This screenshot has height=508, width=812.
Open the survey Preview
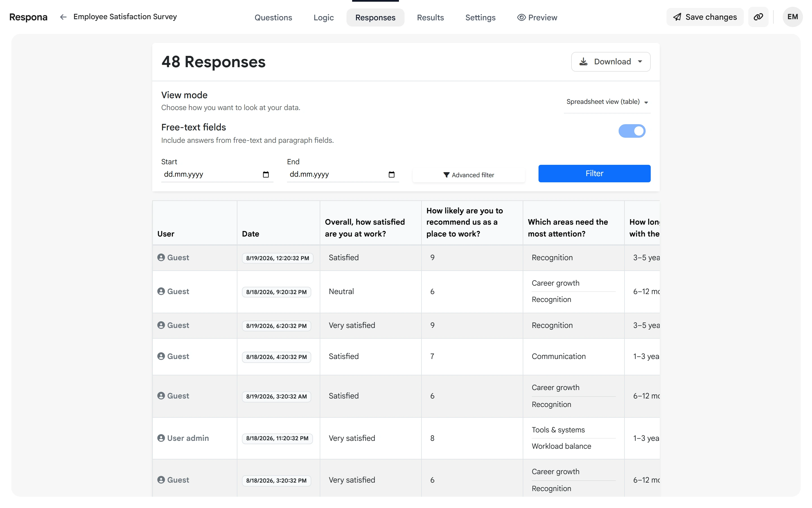pyautogui.click(x=537, y=17)
